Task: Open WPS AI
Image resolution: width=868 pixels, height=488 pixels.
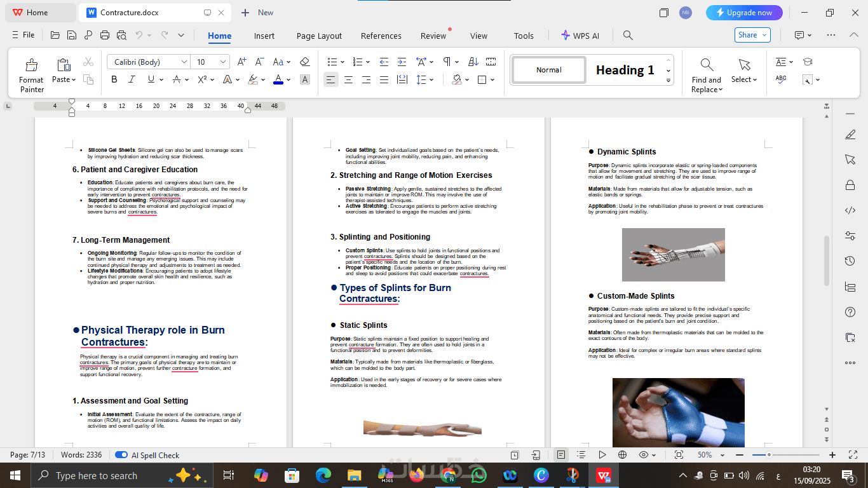Action: pos(580,36)
